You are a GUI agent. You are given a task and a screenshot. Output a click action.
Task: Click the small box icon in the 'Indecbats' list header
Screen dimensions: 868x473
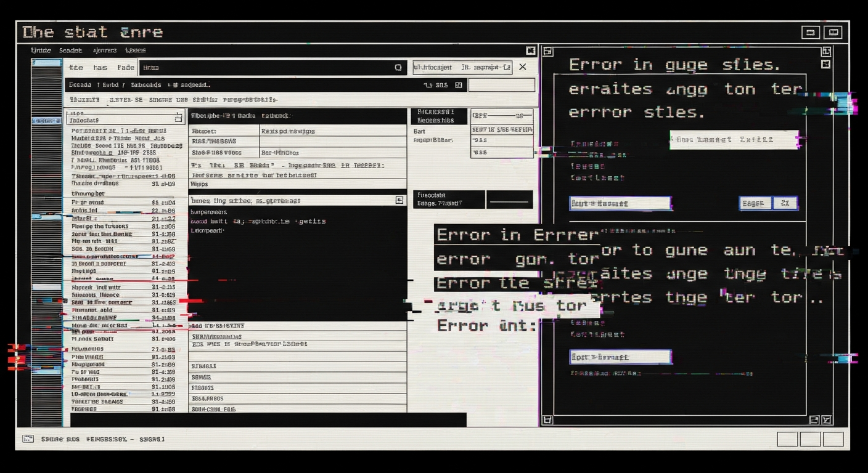[x=179, y=117]
